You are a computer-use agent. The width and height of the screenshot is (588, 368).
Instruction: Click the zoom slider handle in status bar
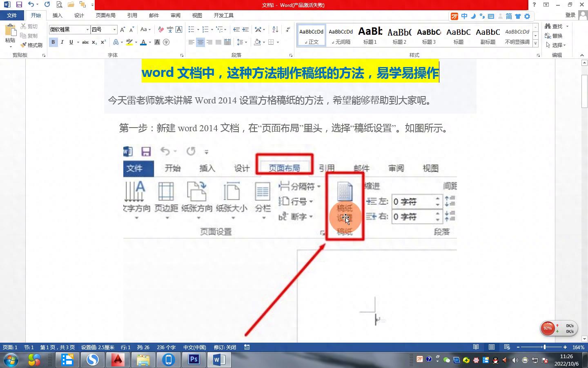[x=544, y=347]
